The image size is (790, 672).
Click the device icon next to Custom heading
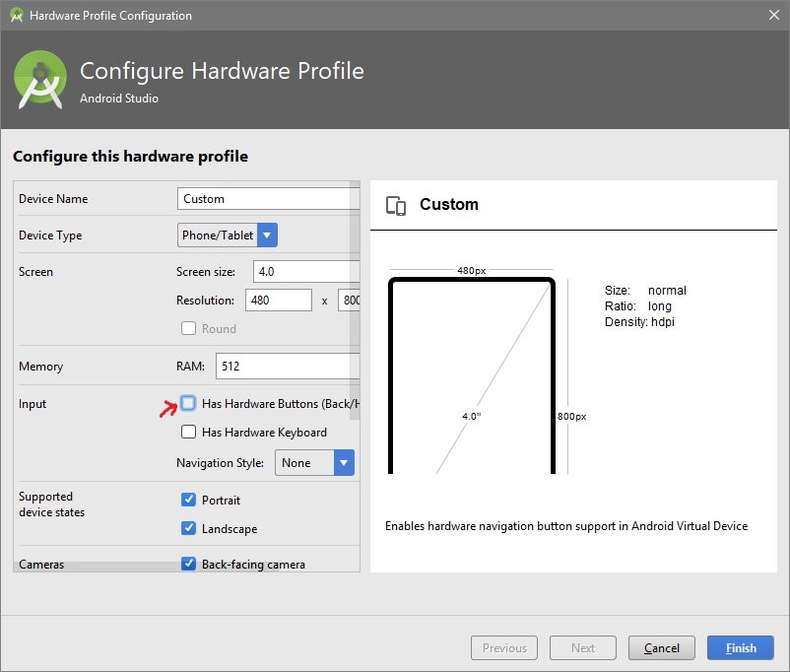coord(396,206)
